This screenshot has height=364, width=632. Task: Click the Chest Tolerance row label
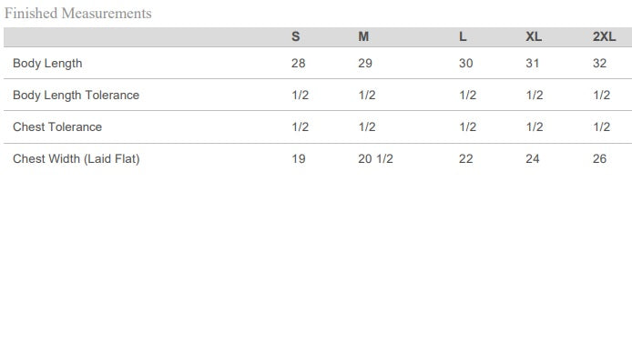(57, 127)
